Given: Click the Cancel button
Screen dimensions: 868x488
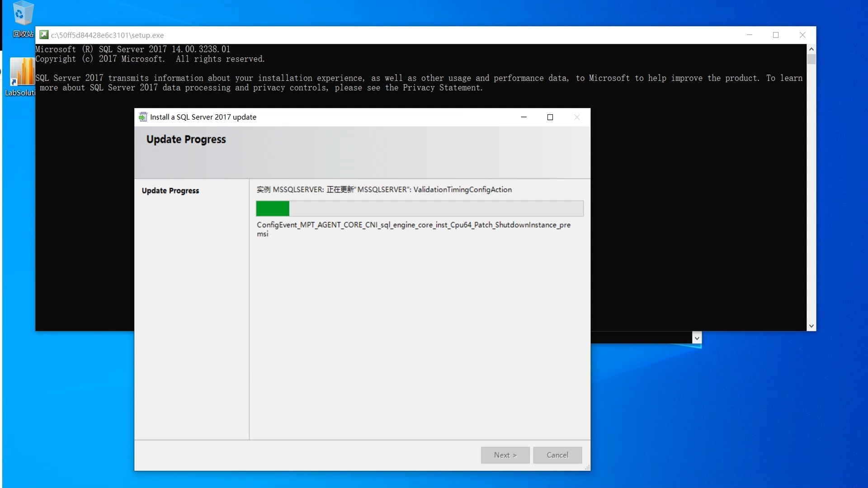Looking at the screenshot, I should click(x=557, y=455).
